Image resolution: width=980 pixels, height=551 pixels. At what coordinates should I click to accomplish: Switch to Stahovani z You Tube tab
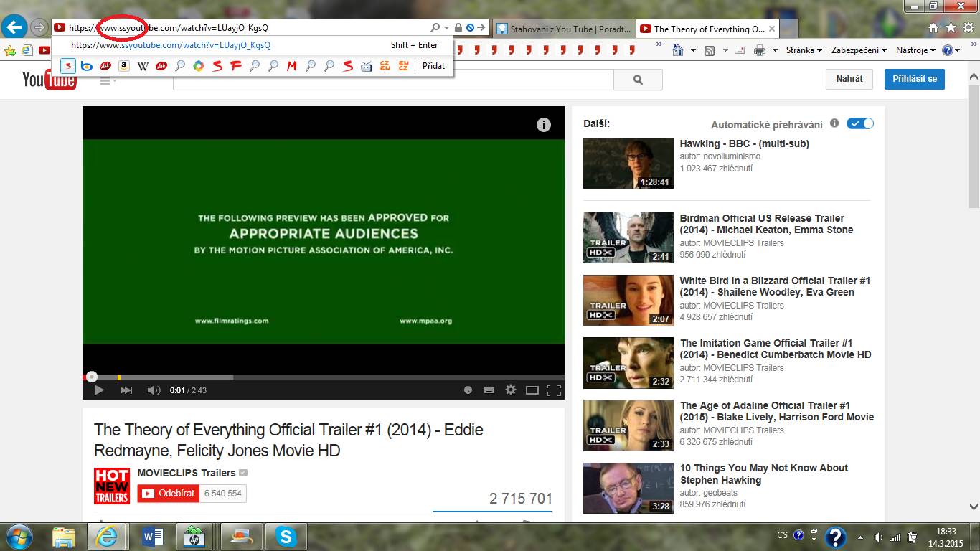click(563, 29)
